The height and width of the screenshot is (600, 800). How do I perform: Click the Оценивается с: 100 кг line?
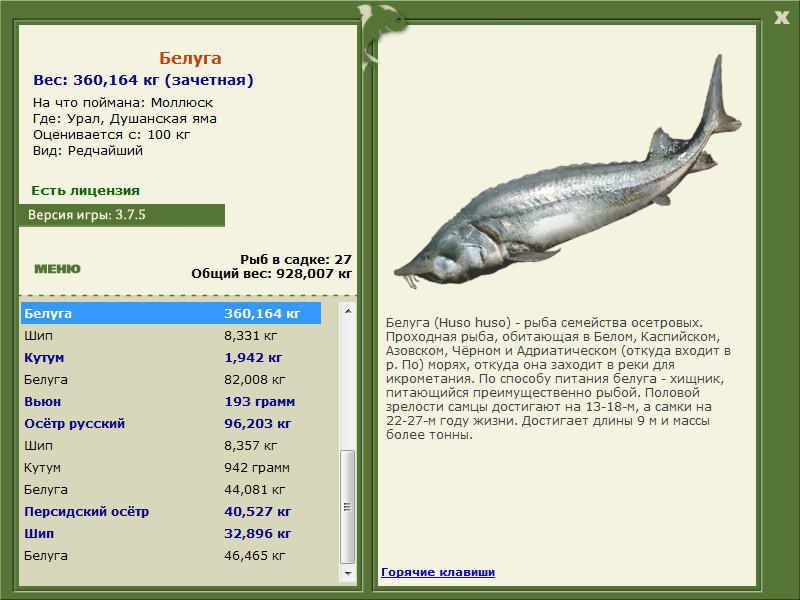[112, 135]
